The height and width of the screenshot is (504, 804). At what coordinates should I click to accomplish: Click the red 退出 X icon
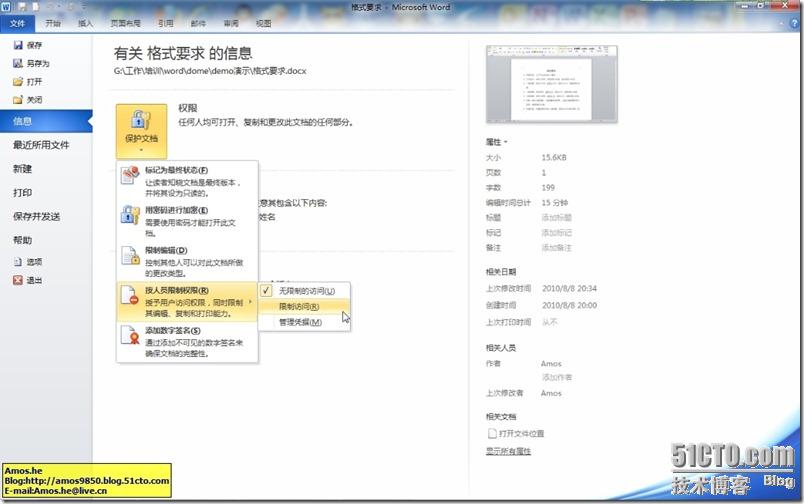18,280
